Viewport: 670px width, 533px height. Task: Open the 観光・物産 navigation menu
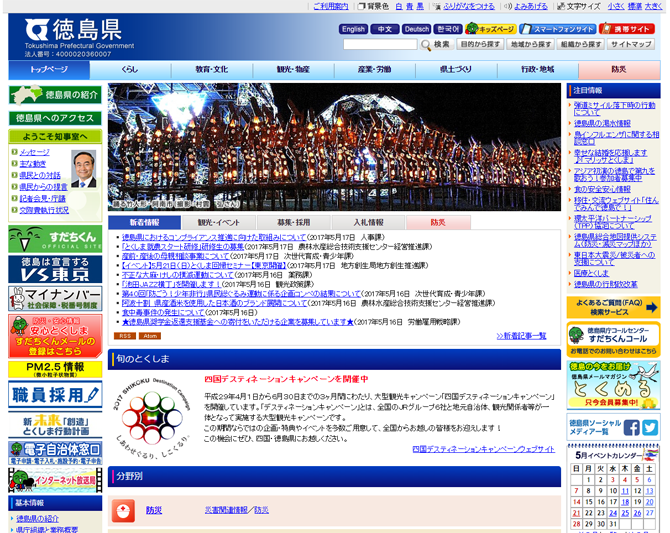(293, 69)
